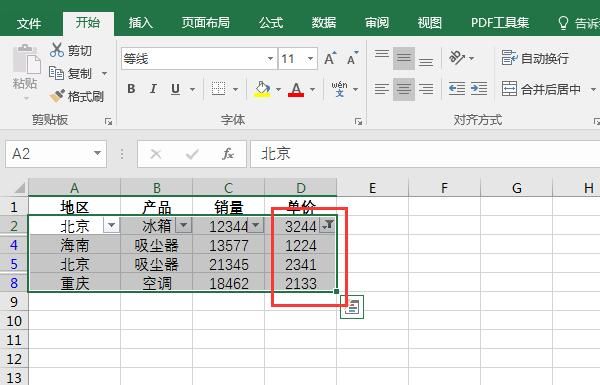Click the text orientation icon

tap(457, 58)
